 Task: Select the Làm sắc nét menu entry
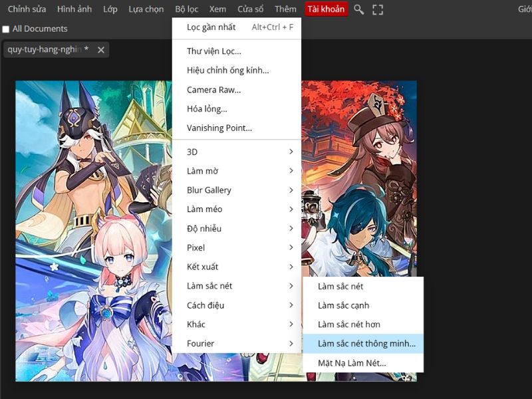tap(237, 286)
